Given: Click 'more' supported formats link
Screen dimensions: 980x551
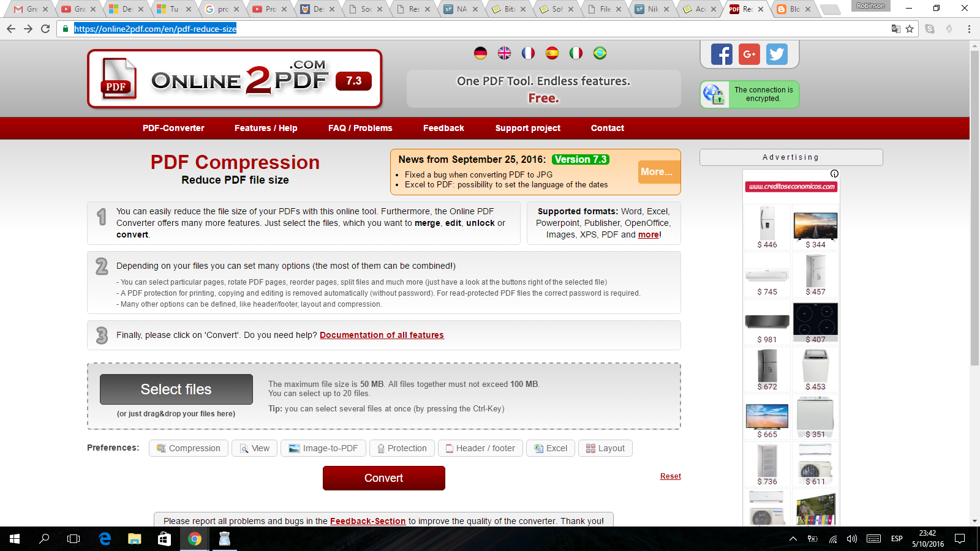Looking at the screenshot, I should [649, 234].
